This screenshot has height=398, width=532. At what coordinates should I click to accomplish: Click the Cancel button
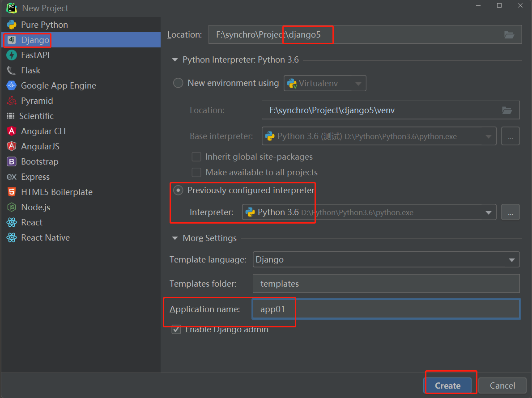502,386
